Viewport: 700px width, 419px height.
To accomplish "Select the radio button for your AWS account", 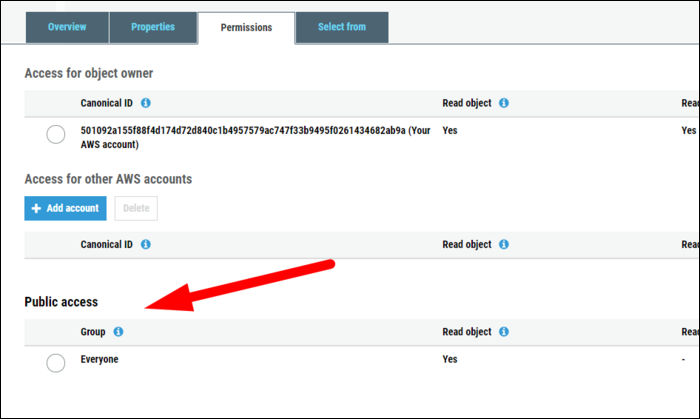I will tap(56, 134).
